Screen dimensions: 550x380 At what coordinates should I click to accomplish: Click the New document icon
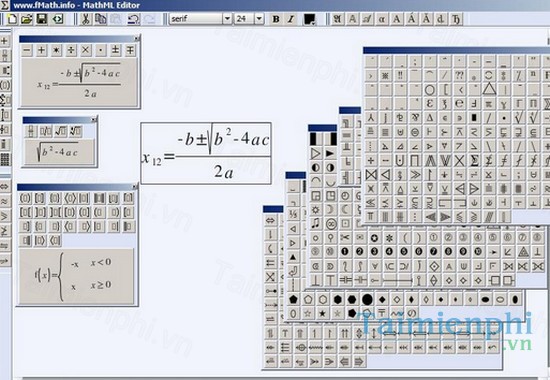(12, 19)
